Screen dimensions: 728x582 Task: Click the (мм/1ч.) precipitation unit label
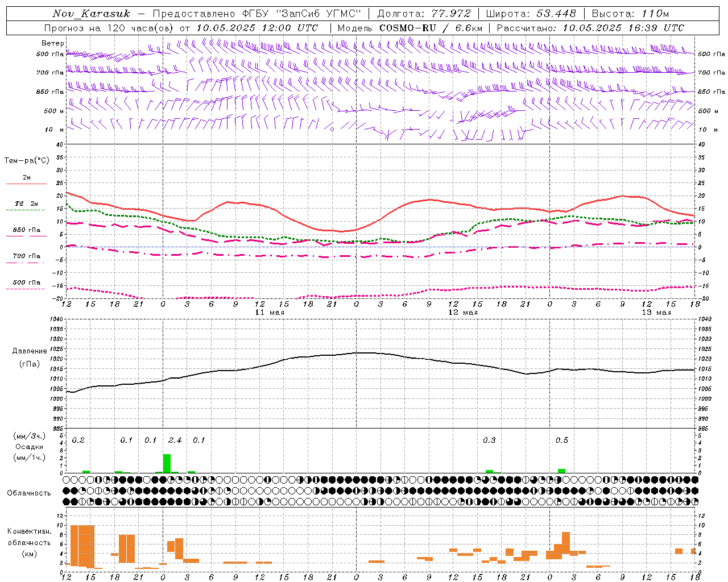(30, 458)
